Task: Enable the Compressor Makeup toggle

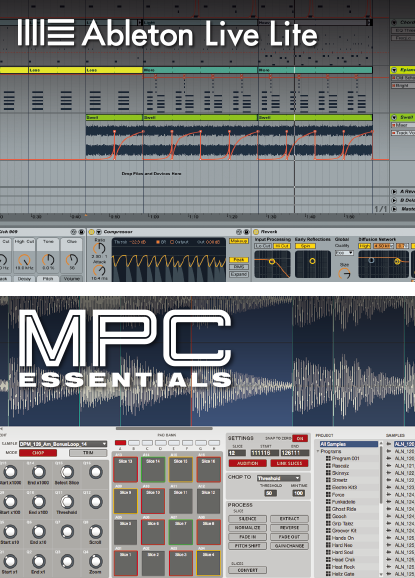Action: 238,241
